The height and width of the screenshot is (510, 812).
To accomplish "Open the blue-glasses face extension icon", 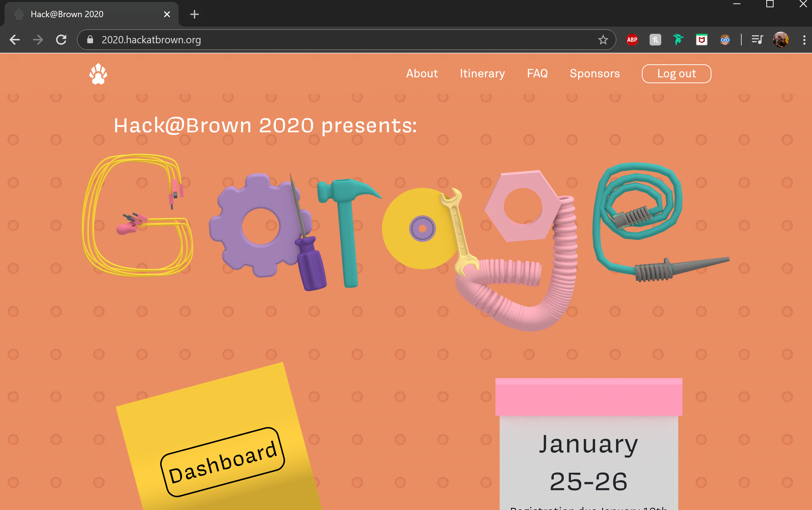I will 725,40.
